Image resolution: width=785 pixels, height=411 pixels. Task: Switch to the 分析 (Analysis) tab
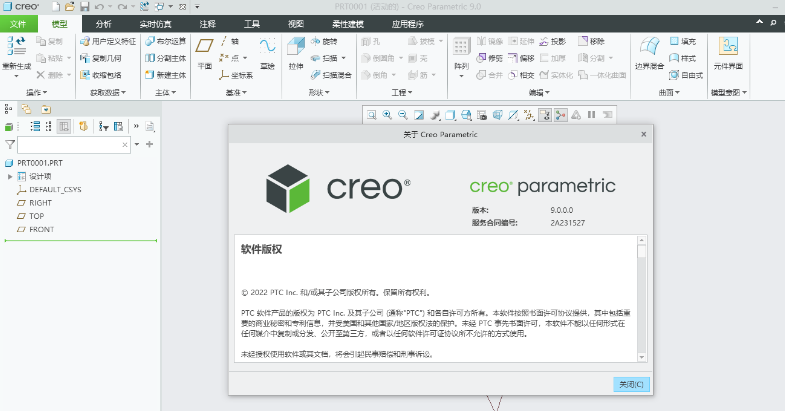pyautogui.click(x=104, y=22)
